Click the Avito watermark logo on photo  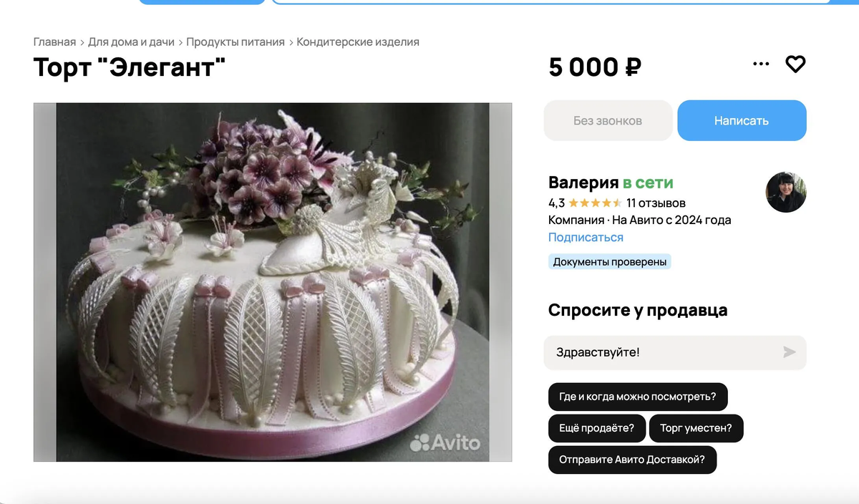[445, 442]
